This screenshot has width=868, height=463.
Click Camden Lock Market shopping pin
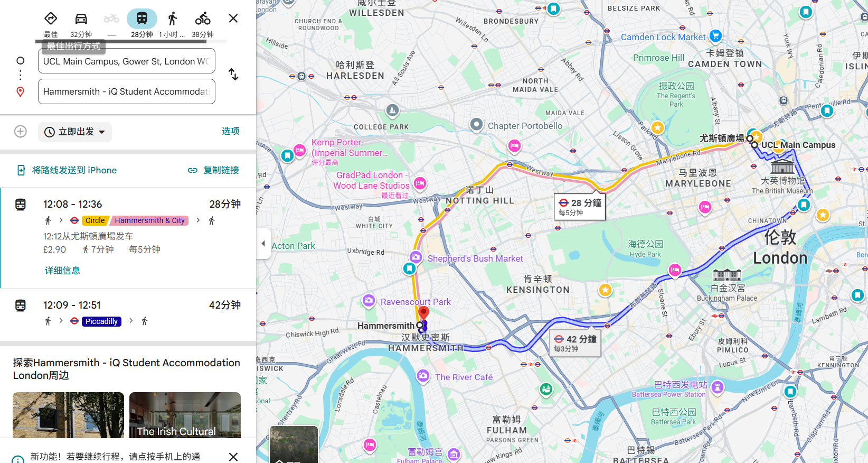[715, 36]
